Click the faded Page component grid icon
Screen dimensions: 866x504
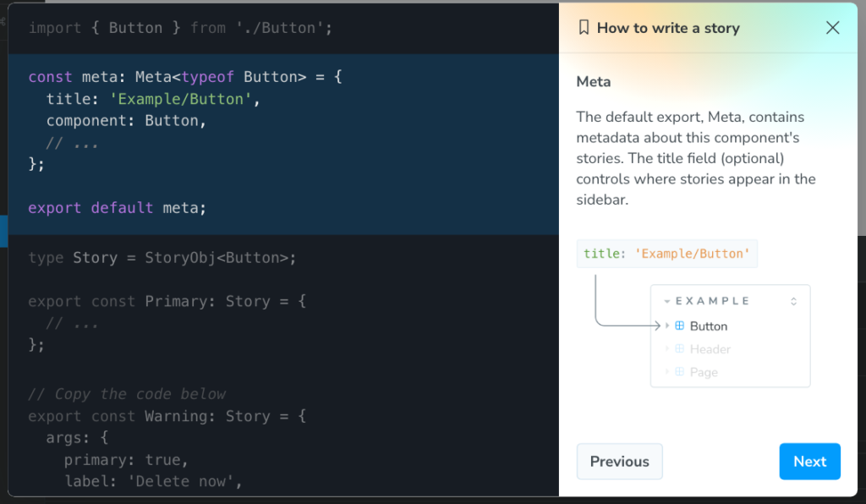tap(679, 371)
